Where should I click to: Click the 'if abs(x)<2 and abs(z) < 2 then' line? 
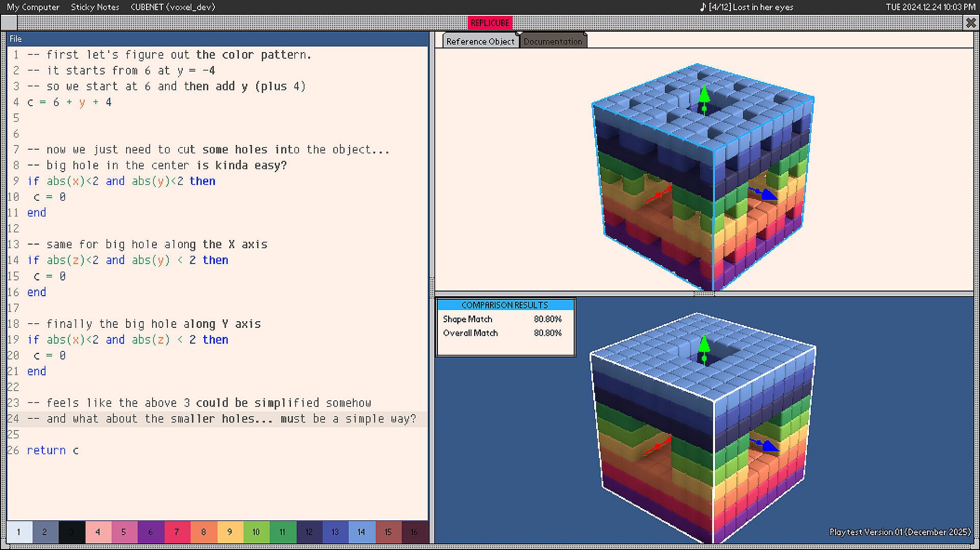pos(128,340)
